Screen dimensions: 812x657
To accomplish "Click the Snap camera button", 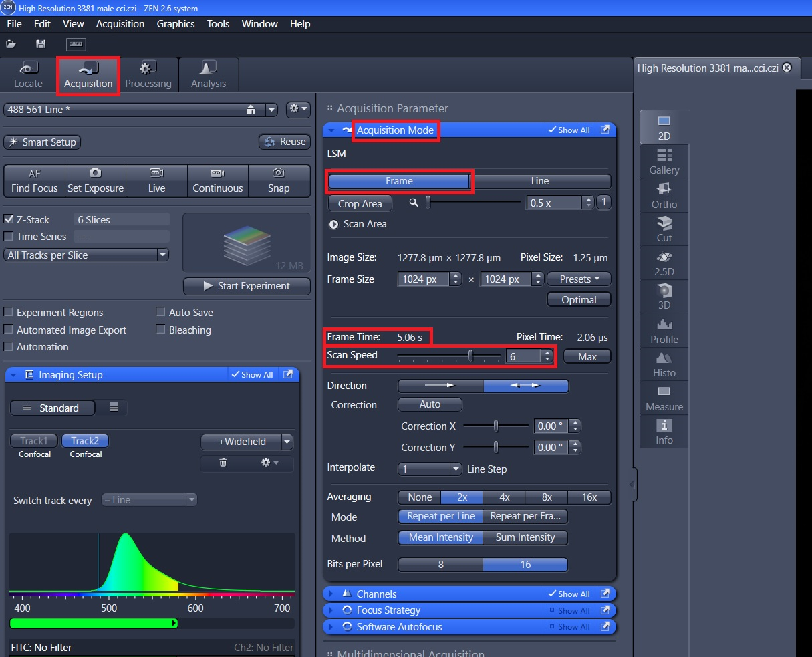I will (x=279, y=181).
